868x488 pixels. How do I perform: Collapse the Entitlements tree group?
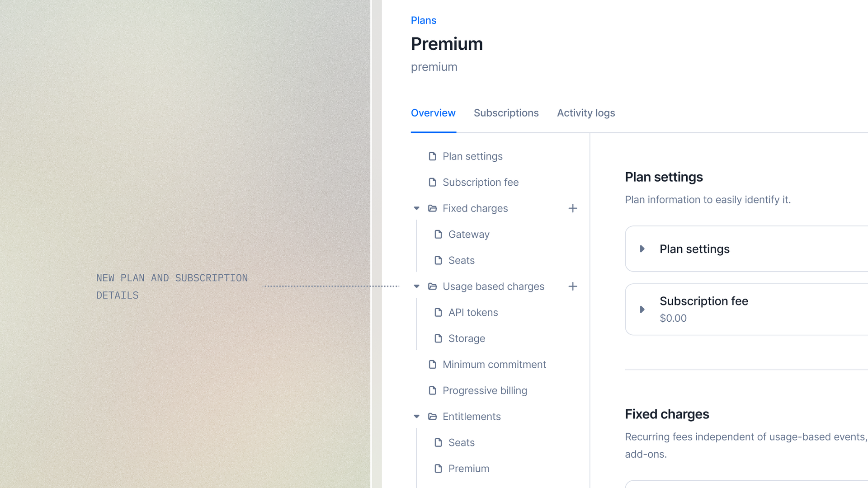coord(416,417)
